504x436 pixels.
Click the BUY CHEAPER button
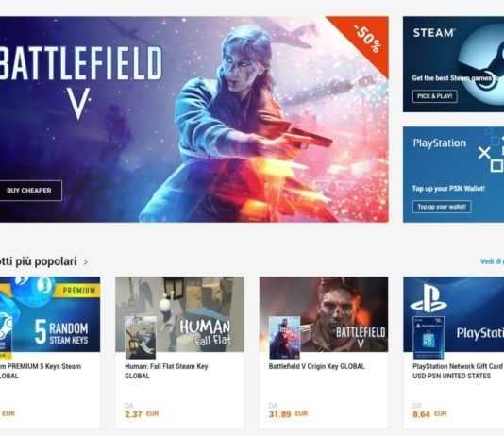tap(30, 191)
